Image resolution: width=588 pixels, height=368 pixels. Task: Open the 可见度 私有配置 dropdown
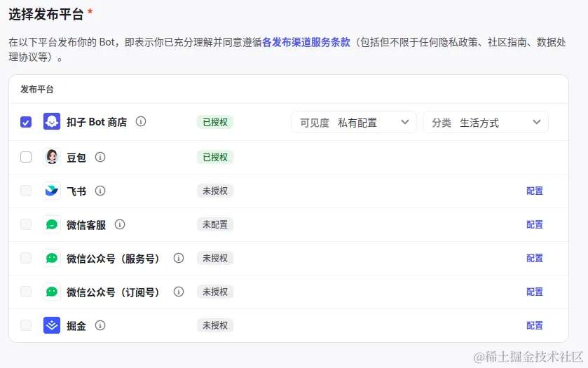354,122
